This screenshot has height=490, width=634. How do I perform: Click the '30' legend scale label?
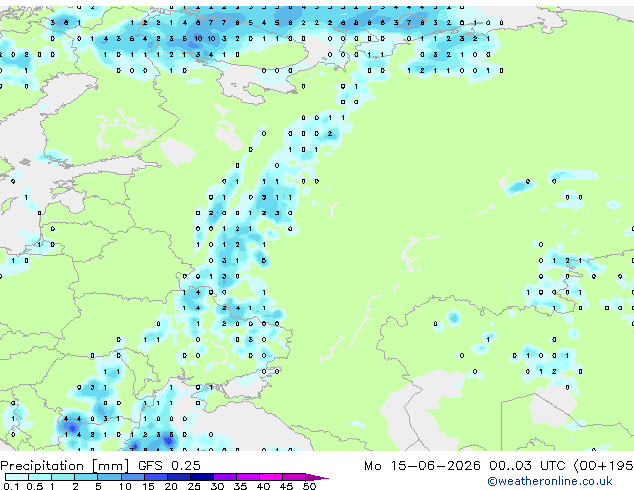[x=217, y=486]
